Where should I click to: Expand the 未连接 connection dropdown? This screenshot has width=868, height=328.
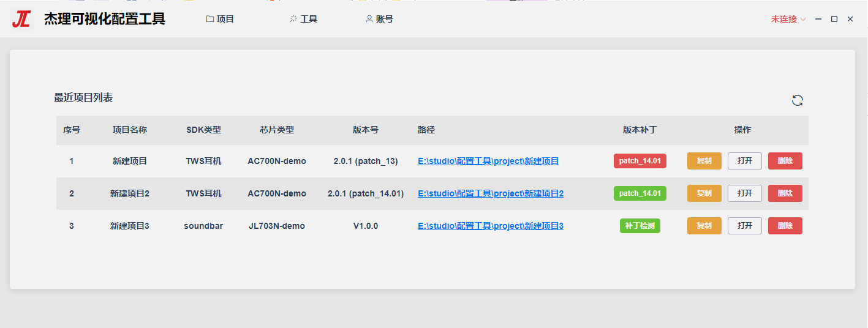coord(788,19)
